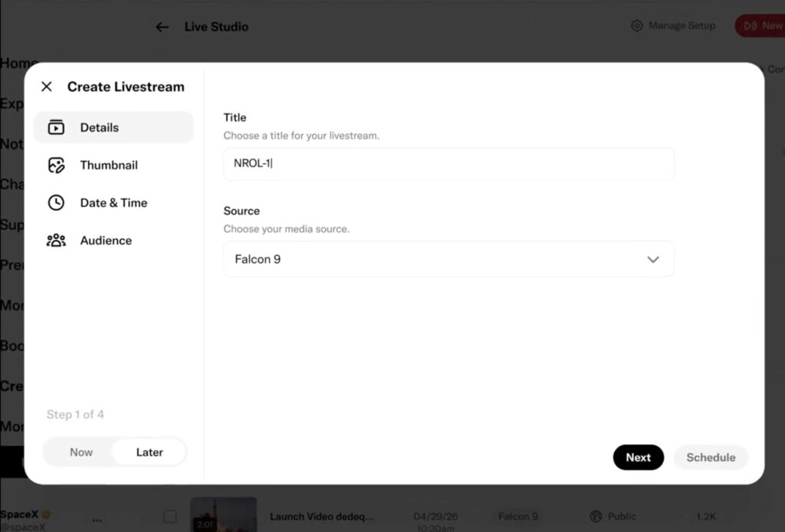Click the red New broadcast button
785x532 pixels.
pos(760,25)
